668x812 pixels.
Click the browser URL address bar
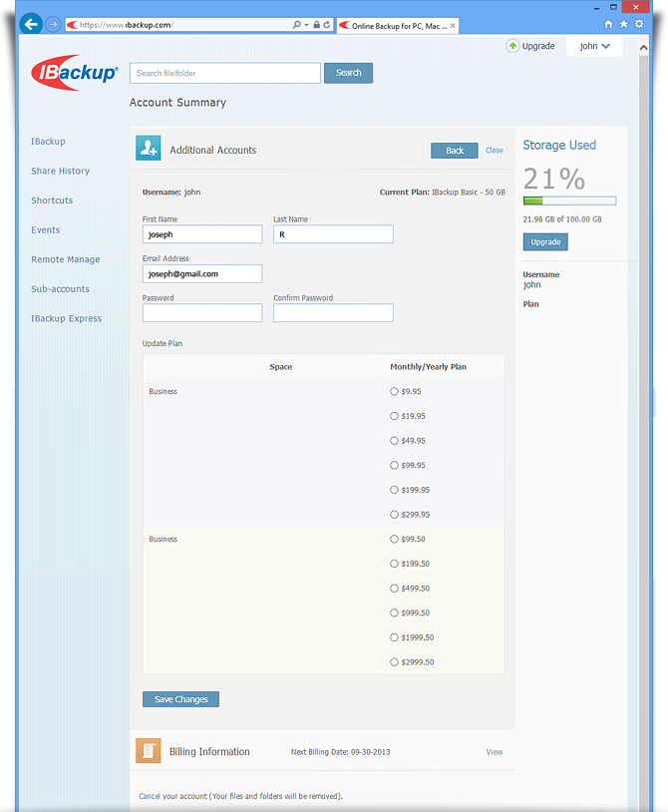point(178,25)
